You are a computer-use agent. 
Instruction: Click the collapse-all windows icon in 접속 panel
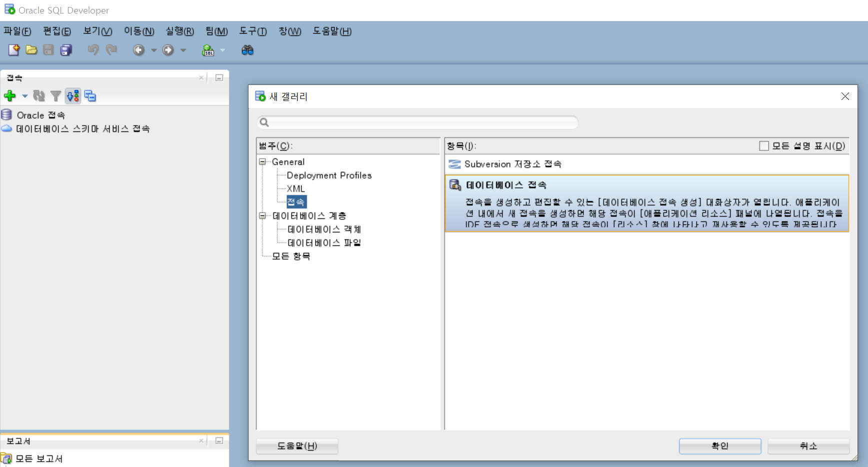click(90, 95)
